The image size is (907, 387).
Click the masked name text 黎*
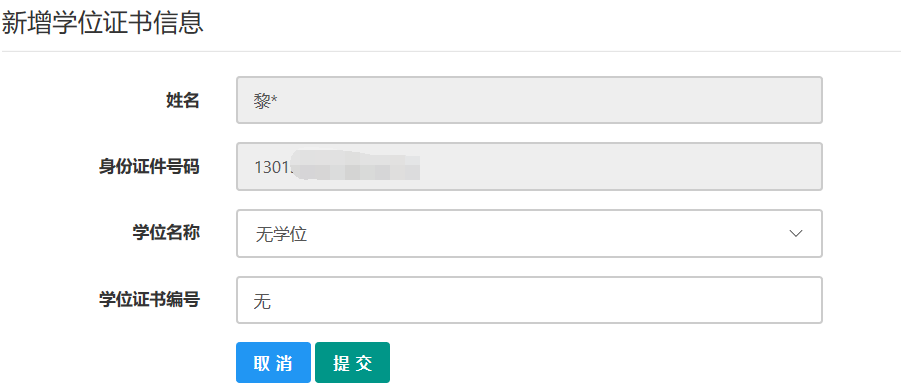(x=266, y=101)
